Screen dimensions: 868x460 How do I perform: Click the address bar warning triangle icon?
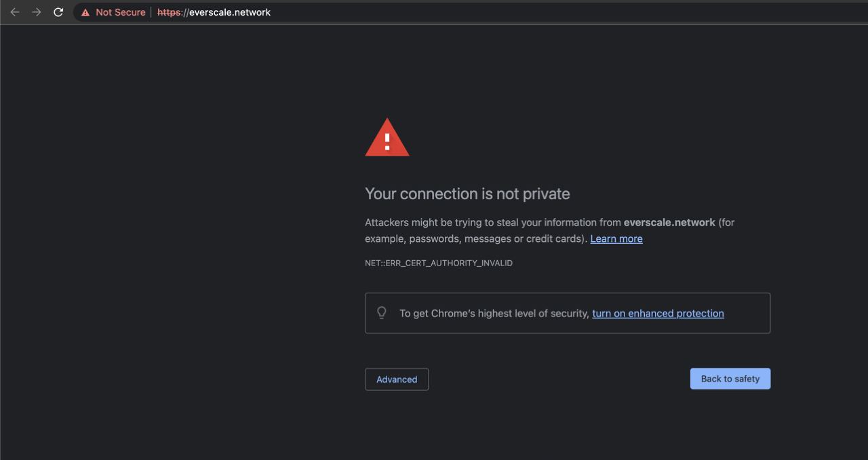[85, 12]
